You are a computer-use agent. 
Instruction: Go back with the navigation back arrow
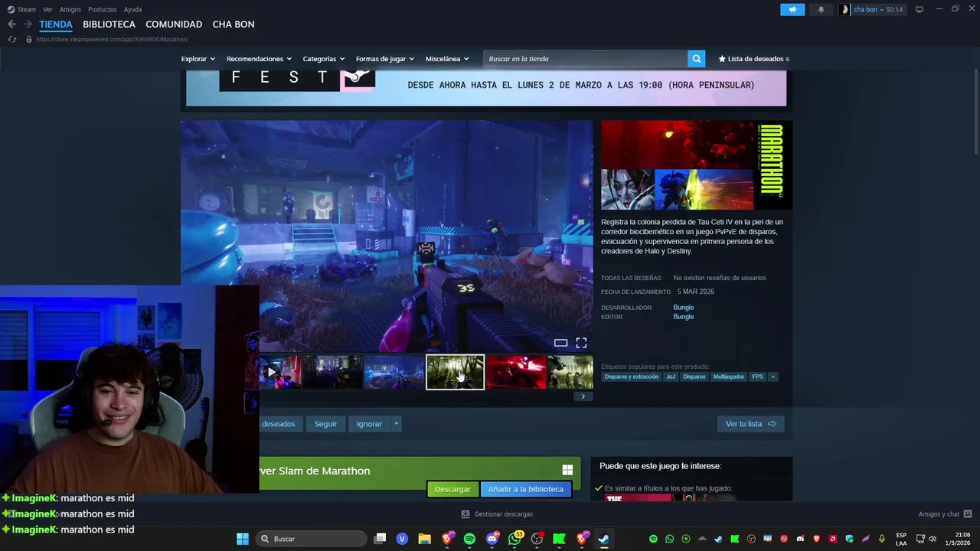tap(11, 24)
